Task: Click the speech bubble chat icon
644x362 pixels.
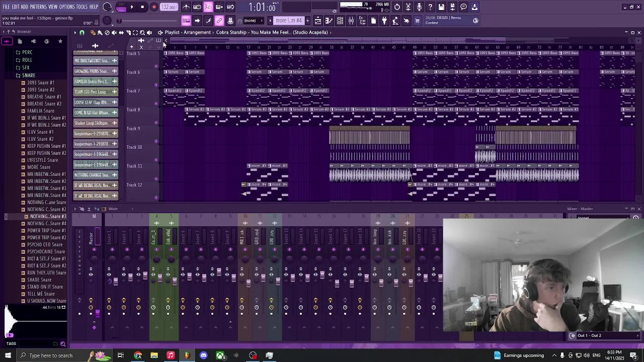Action: 463,7
